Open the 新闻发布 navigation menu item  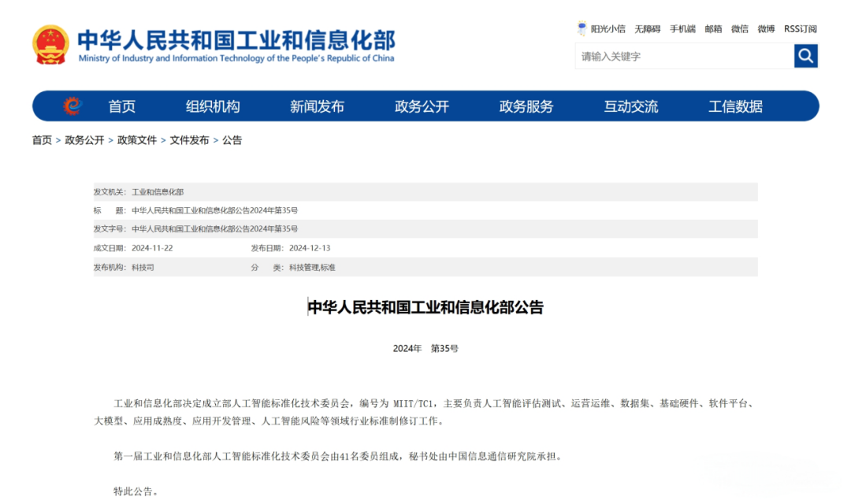pos(317,106)
